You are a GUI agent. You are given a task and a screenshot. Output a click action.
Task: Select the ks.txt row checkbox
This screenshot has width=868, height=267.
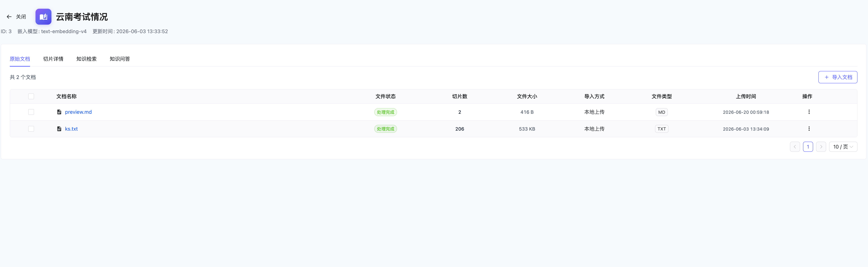tap(31, 129)
